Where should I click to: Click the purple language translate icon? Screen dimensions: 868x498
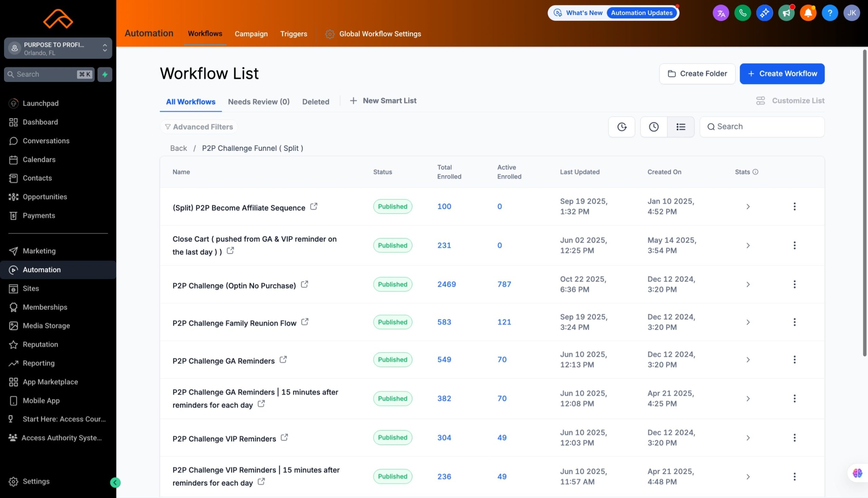[x=721, y=13]
